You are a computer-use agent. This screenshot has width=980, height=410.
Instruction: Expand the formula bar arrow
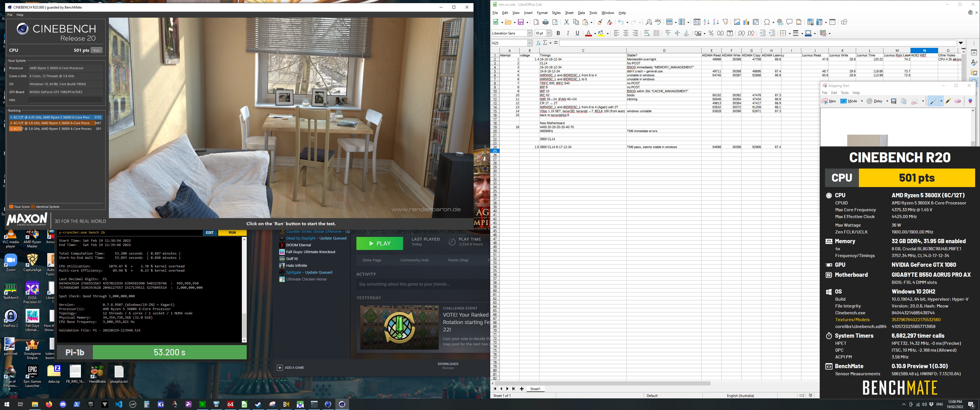pyautogui.click(x=961, y=43)
